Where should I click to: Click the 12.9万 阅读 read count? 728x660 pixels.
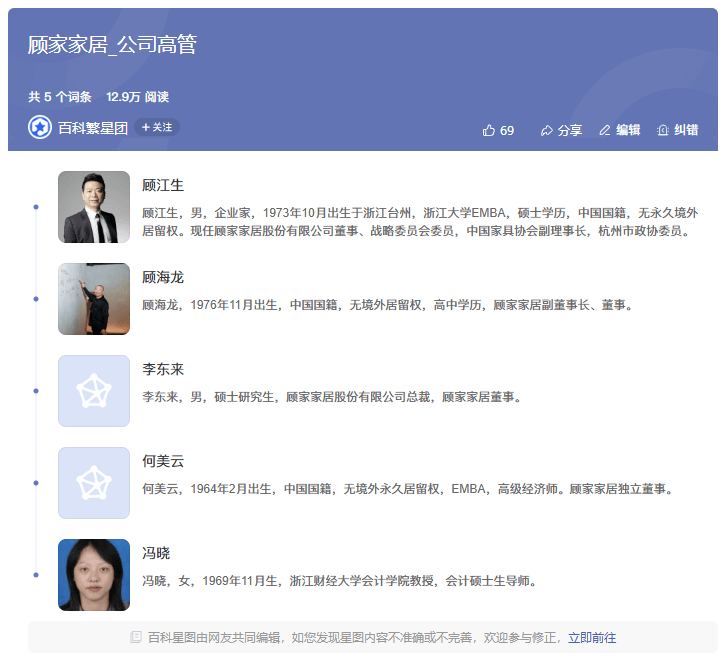(x=137, y=97)
